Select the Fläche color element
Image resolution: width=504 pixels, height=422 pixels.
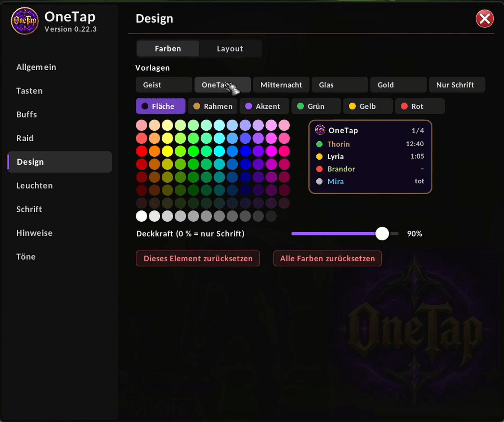pos(160,106)
